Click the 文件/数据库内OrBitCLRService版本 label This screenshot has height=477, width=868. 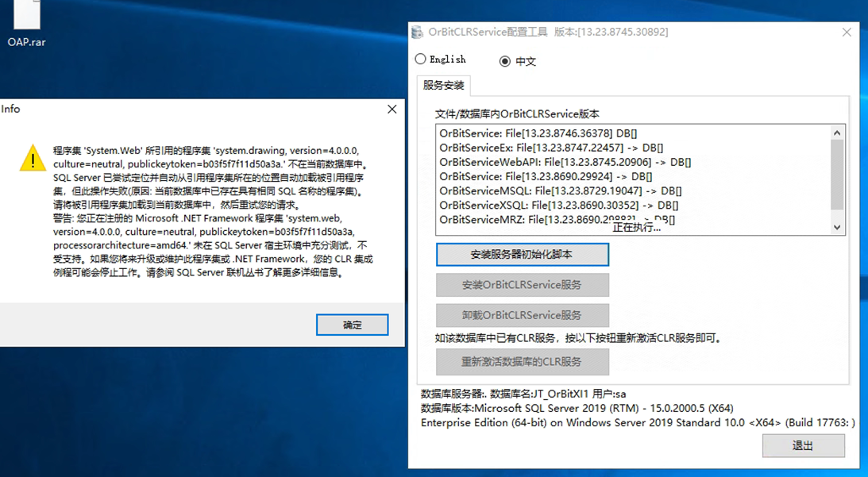pos(517,114)
